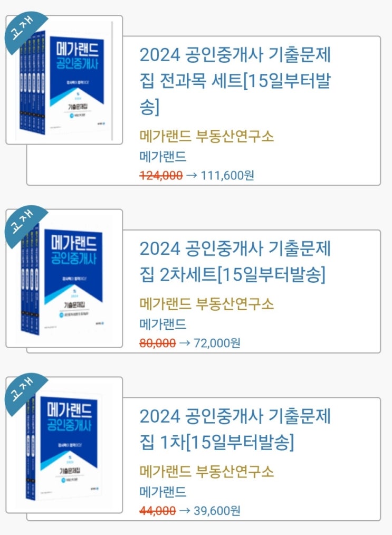Click the 111,600원 discounted price
The image size is (392, 535).
(x=227, y=175)
